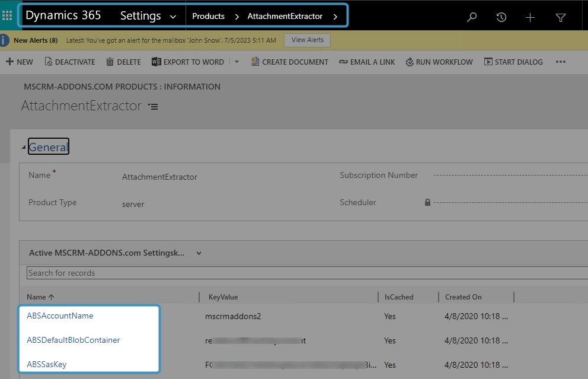Click the Product Type value server
The image size is (588, 379).
pos(133,204)
